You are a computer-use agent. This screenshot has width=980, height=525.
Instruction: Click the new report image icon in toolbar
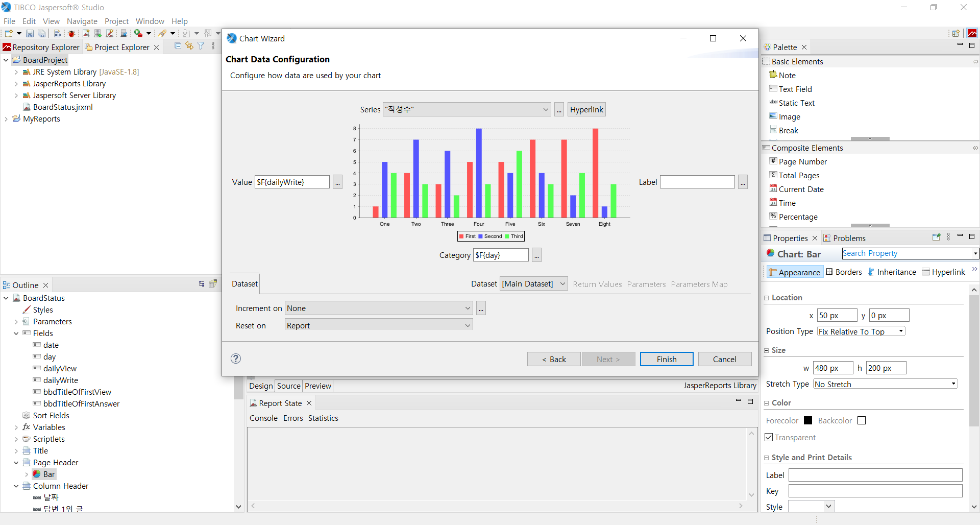[86, 34]
